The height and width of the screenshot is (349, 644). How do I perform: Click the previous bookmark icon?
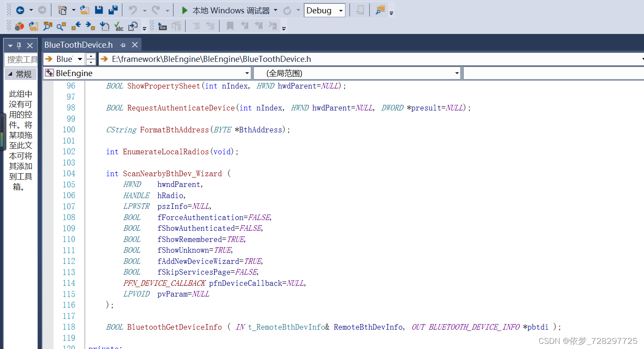[244, 26]
